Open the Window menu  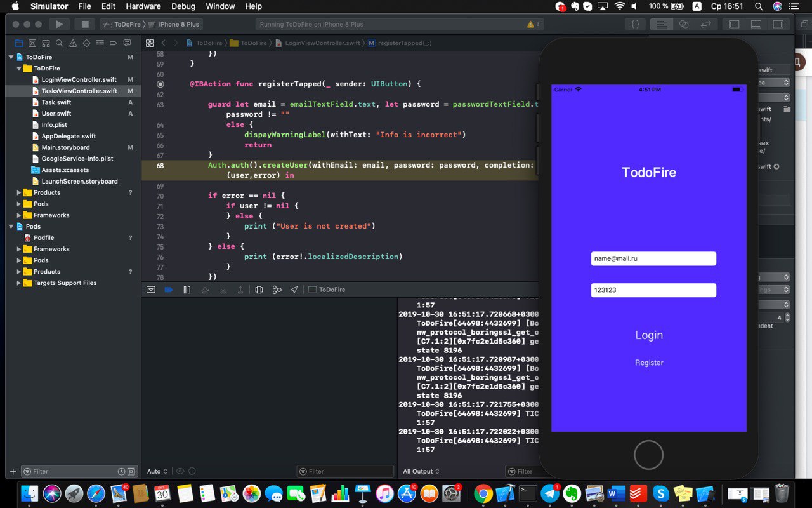pyautogui.click(x=220, y=6)
